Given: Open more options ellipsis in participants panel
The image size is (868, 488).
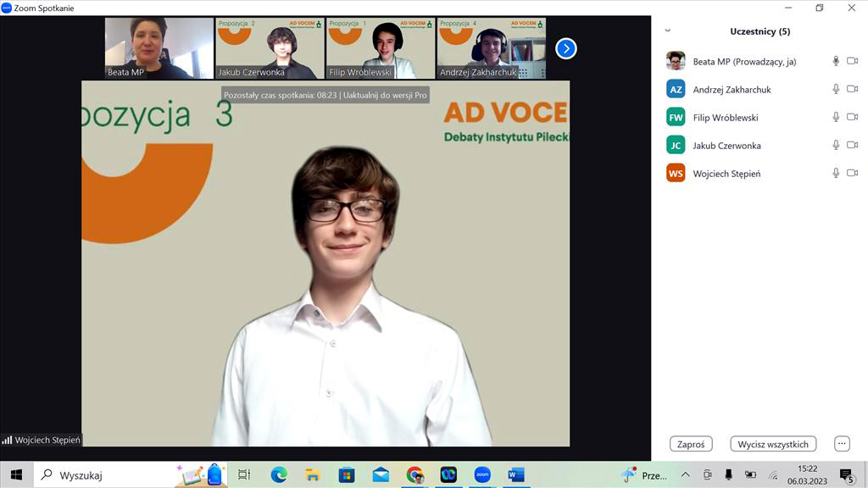Looking at the screenshot, I should click(842, 444).
